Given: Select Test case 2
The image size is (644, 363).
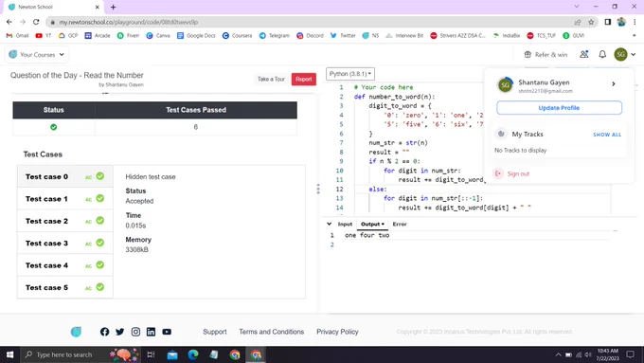Looking at the screenshot, I should pyautogui.click(x=65, y=221).
